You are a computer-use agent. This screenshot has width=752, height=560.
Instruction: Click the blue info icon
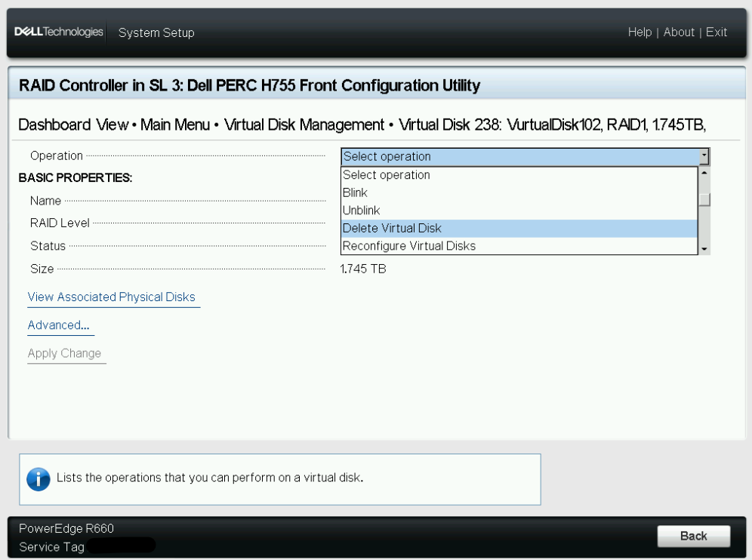tap(39, 479)
